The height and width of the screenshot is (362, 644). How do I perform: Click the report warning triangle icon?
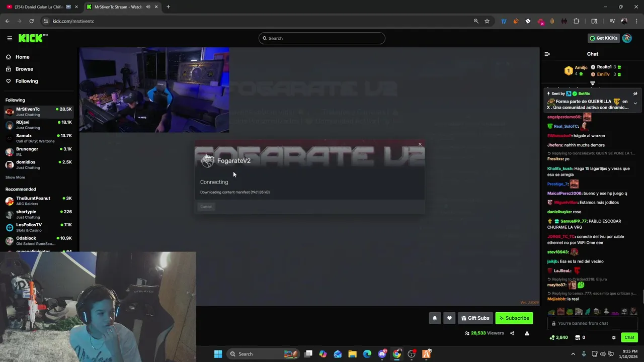527,333
